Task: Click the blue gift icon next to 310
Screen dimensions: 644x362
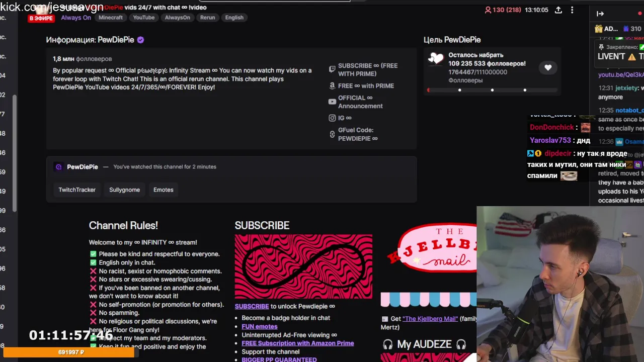Action: click(x=626, y=29)
